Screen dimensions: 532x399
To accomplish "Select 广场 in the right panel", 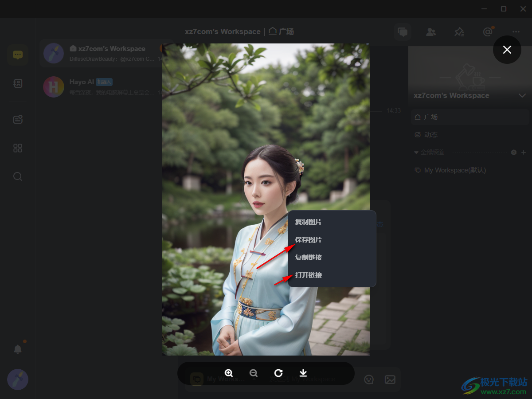I will pyautogui.click(x=470, y=117).
